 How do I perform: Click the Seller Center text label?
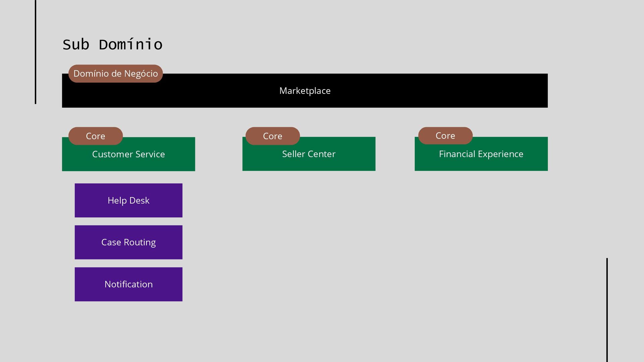[309, 154]
